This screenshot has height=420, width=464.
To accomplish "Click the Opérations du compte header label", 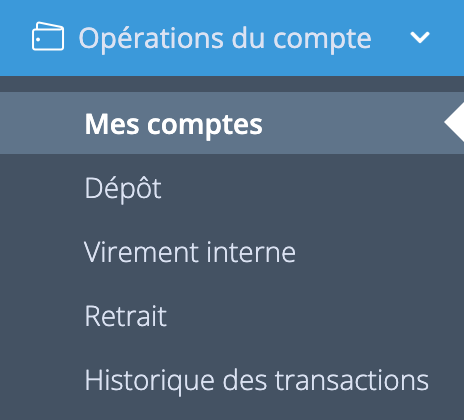I will [x=225, y=39].
